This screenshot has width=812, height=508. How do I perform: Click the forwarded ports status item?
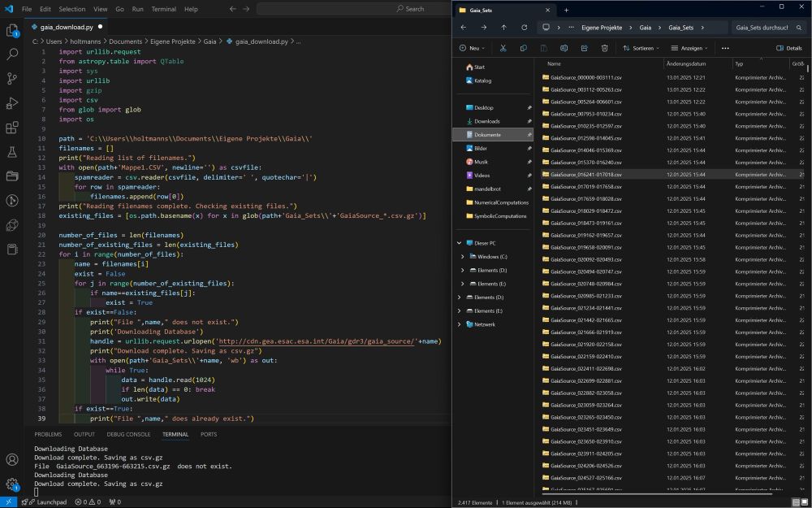click(115, 501)
